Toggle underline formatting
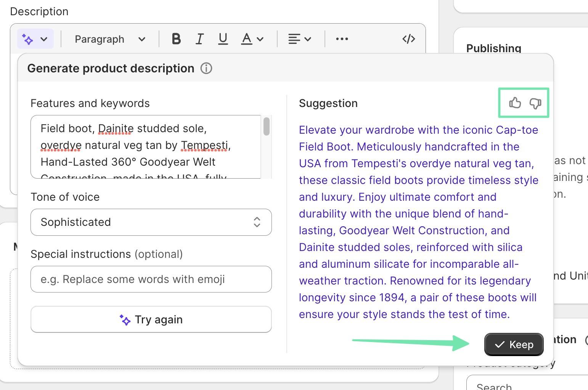The width and height of the screenshot is (588, 390). [223, 38]
